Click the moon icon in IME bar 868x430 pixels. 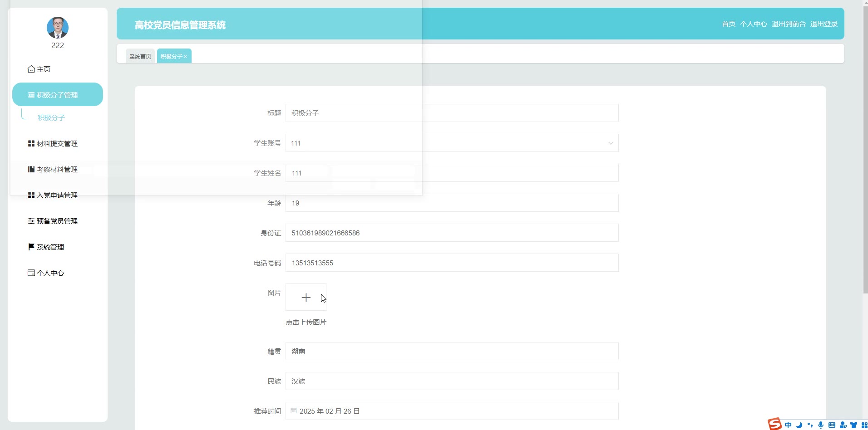point(799,425)
